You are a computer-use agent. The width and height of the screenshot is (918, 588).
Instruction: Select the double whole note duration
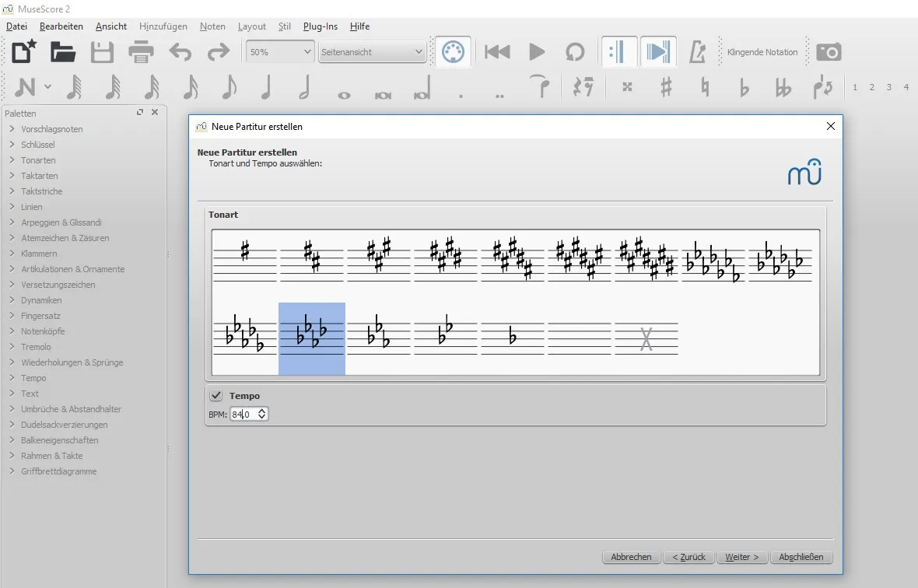click(x=383, y=95)
